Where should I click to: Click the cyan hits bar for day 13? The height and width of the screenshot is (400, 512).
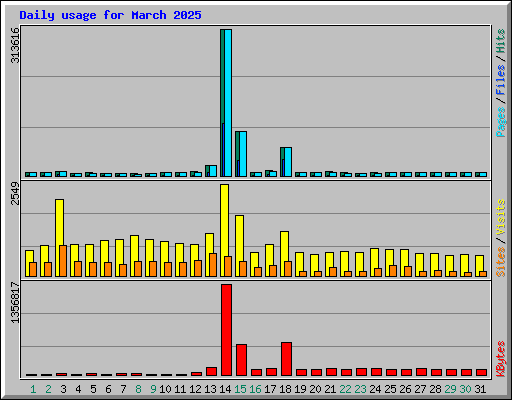pyautogui.click(x=213, y=171)
